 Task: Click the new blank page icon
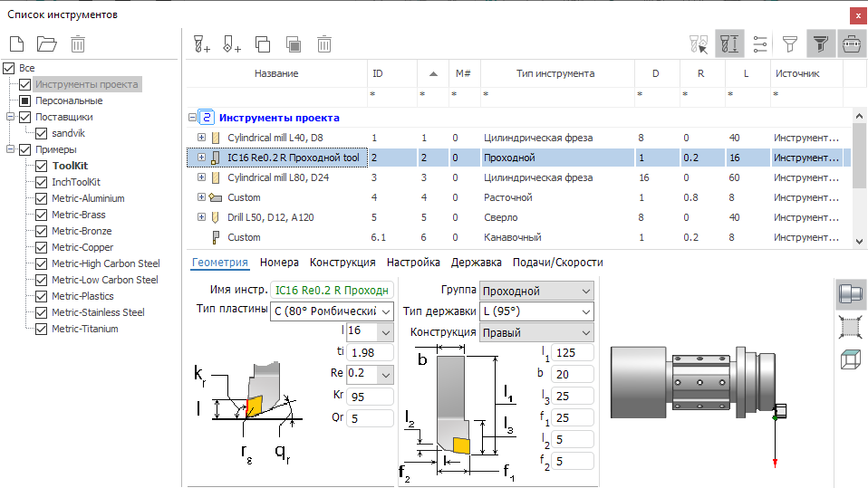pos(16,43)
